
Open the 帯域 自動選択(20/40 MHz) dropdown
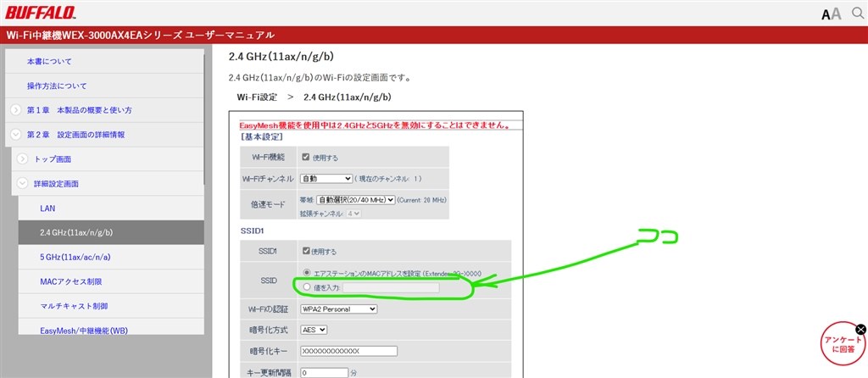pos(355,200)
